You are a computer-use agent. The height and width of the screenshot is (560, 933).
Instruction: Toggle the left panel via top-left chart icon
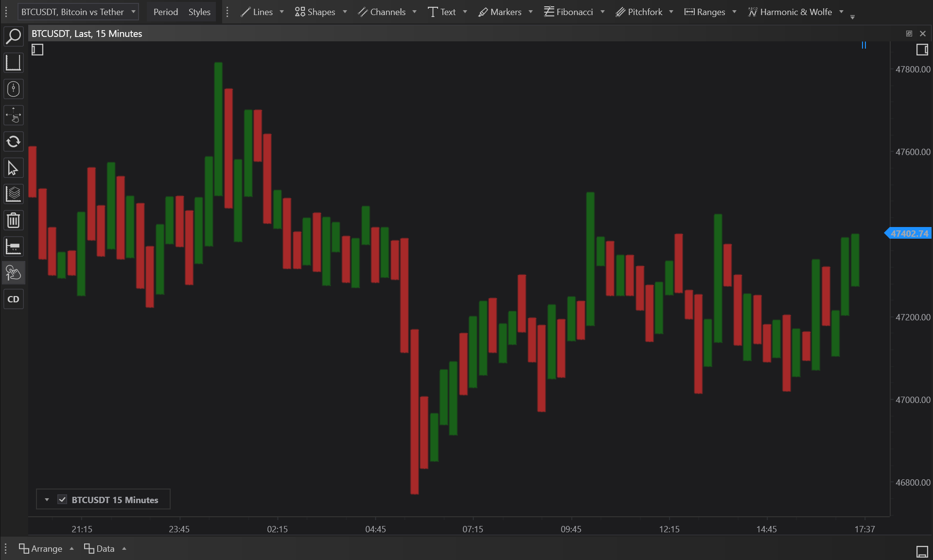coord(37,50)
